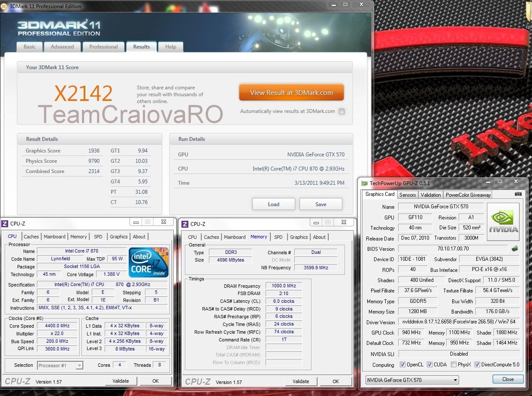Image resolution: width=532 pixels, height=396 pixels.
Task: Open Memory tab in left CPU-Z window
Action: click(79, 237)
